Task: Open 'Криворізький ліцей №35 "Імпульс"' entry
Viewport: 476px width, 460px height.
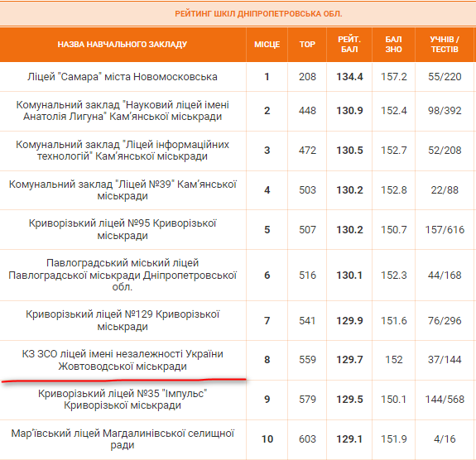Action: click(123, 400)
